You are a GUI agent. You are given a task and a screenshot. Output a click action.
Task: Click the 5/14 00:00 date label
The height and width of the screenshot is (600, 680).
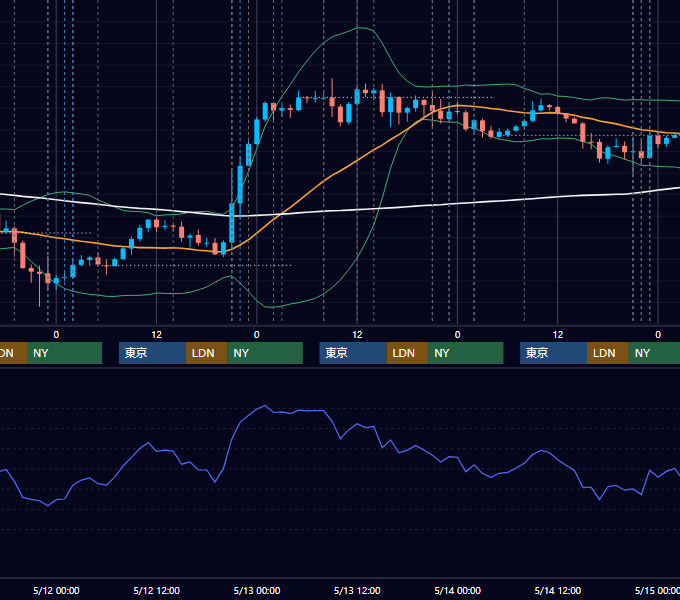click(458, 590)
